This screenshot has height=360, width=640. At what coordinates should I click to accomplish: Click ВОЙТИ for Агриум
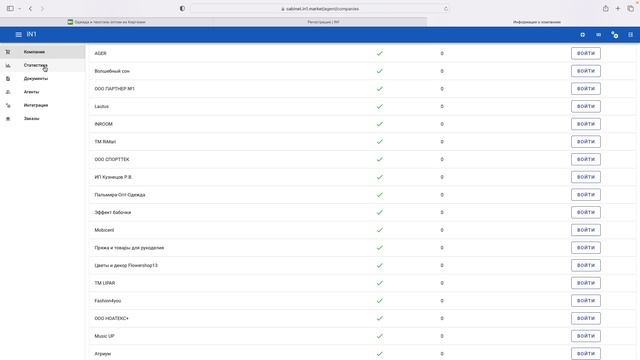point(586,353)
